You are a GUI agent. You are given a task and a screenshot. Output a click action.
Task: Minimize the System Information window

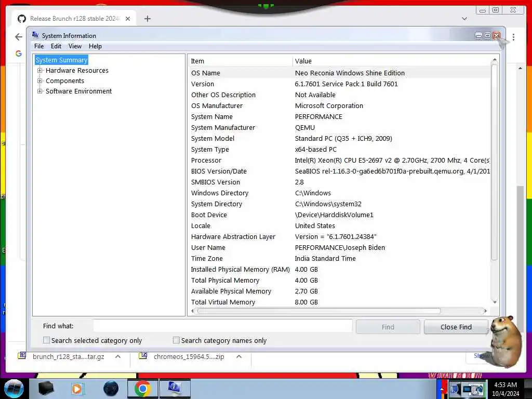(478, 35)
